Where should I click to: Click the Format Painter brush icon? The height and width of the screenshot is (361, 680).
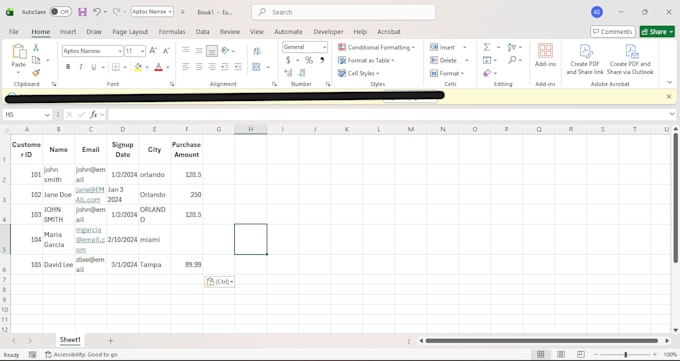(36, 72)
